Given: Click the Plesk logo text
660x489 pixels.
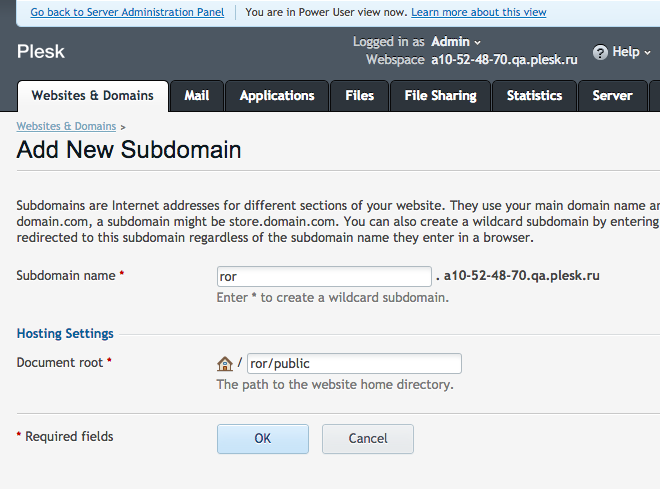Looking at the screenshot, I should (x=41, y=52).
